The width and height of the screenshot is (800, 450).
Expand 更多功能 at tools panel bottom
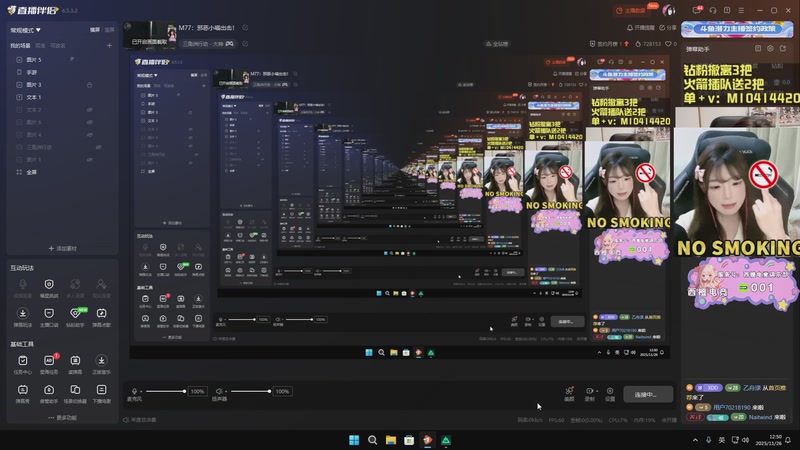(x=62, y=417)
